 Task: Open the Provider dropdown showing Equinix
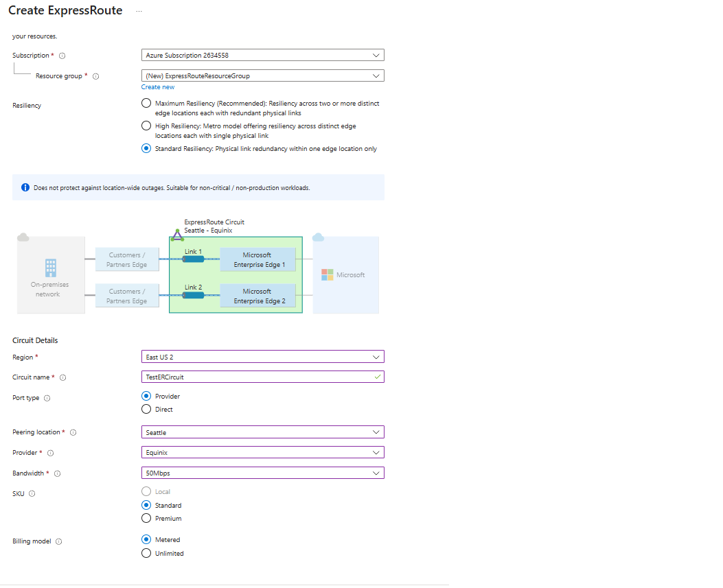click(x=262, y=453)
